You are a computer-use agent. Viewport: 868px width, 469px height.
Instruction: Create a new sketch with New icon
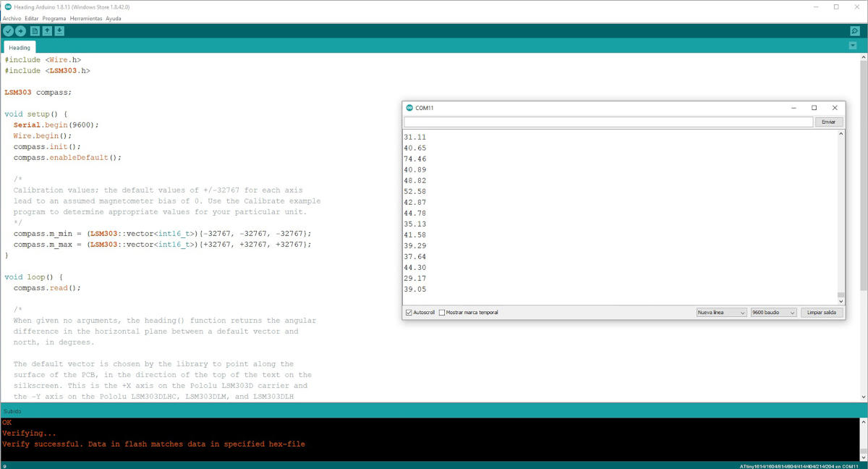[34, 31]
